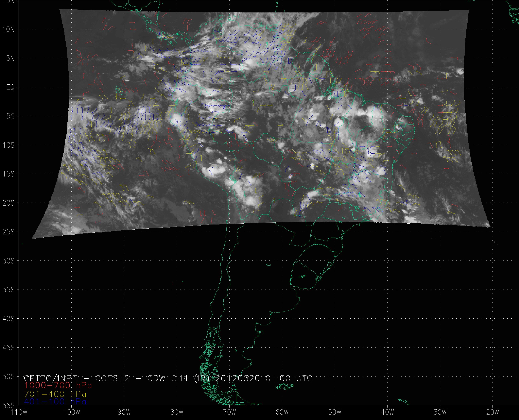Click the 110W longitude axis label

19,412
